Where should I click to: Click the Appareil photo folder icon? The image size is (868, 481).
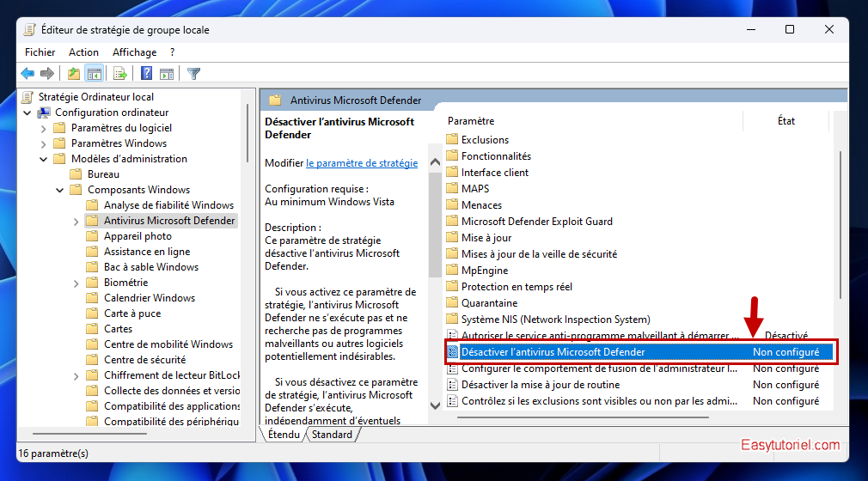coord(93,236)
